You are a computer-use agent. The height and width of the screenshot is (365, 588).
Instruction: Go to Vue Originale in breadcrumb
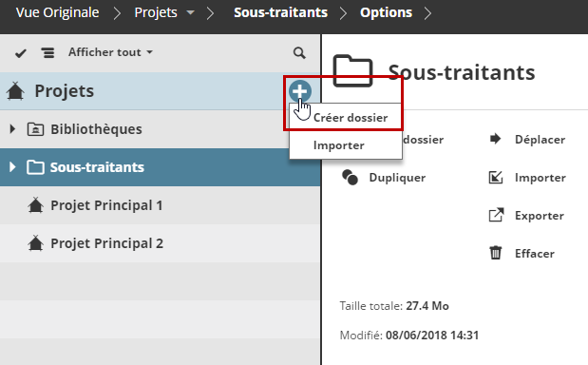[57, 12]
